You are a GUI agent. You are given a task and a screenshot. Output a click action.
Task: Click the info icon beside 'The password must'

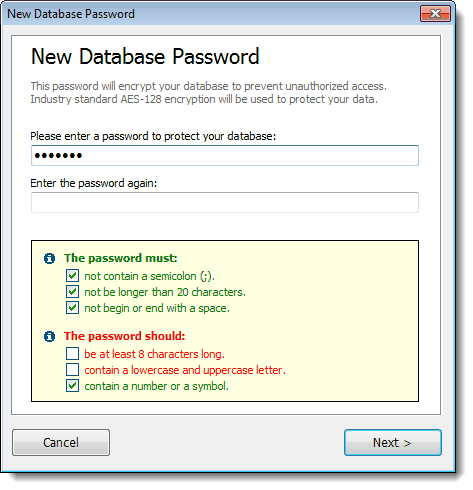[x=49, y=258]
